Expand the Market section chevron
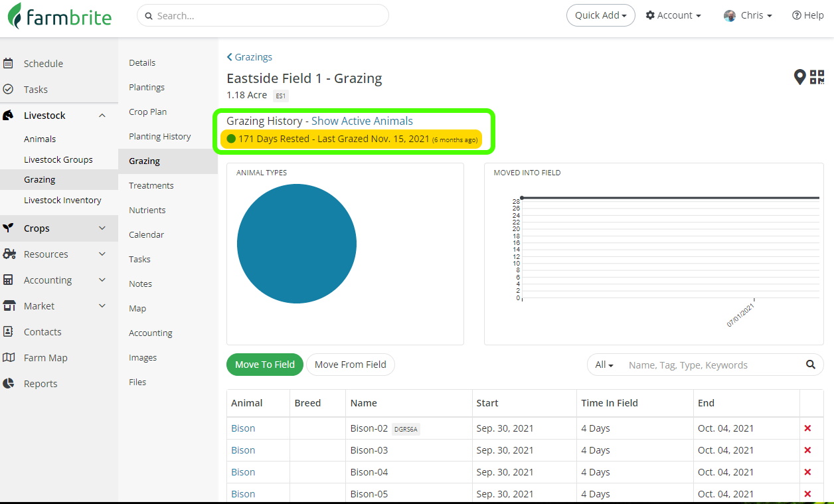The height and width of the screenshot is (504, 834). click(102, 305)
